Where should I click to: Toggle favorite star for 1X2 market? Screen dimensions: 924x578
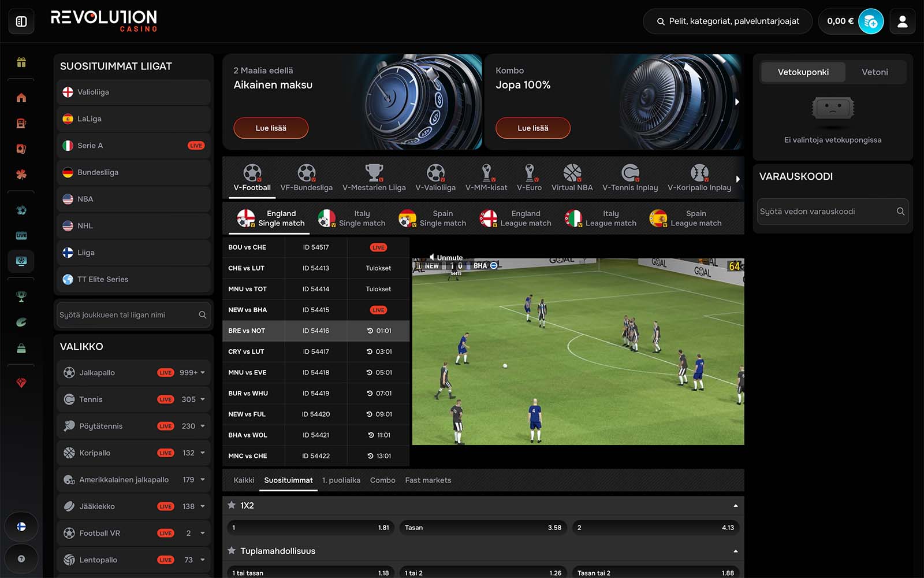[x=232, y=505]
